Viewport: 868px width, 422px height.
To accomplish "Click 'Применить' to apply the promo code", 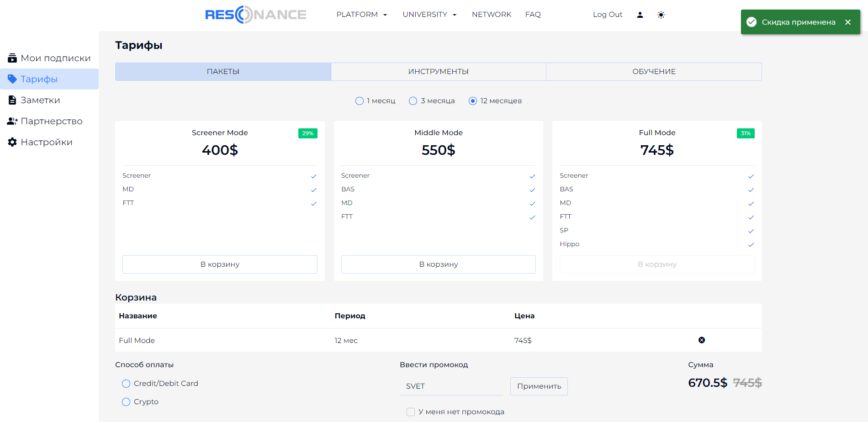I will (539, 386).
